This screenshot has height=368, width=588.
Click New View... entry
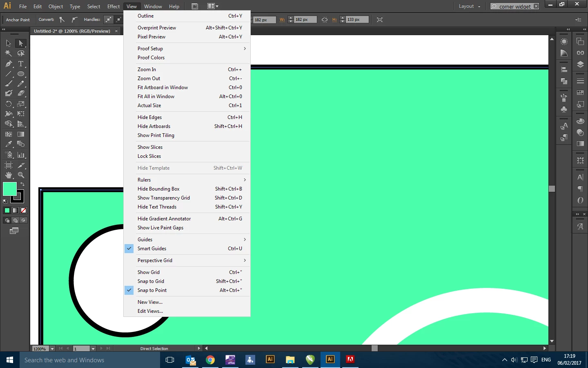[187, 302]
